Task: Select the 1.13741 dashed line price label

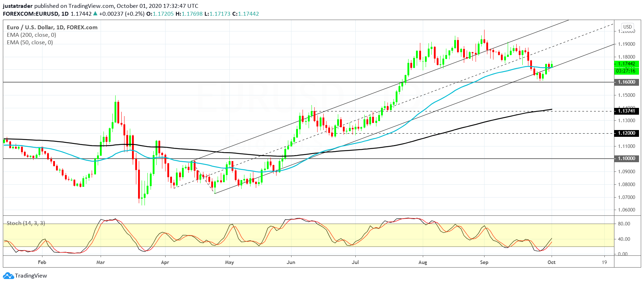Action: [x=627, y=111]
